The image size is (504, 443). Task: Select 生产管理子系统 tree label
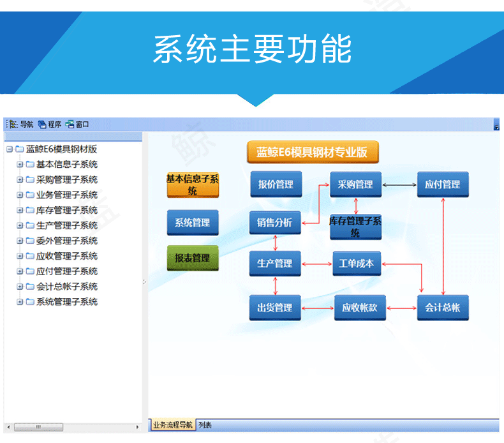[x=67, y=225]
